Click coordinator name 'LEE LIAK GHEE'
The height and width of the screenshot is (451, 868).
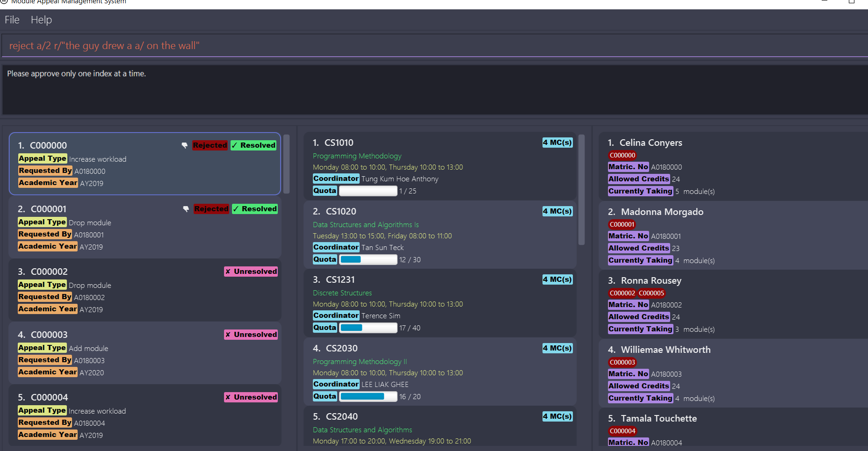coord(385,385)
